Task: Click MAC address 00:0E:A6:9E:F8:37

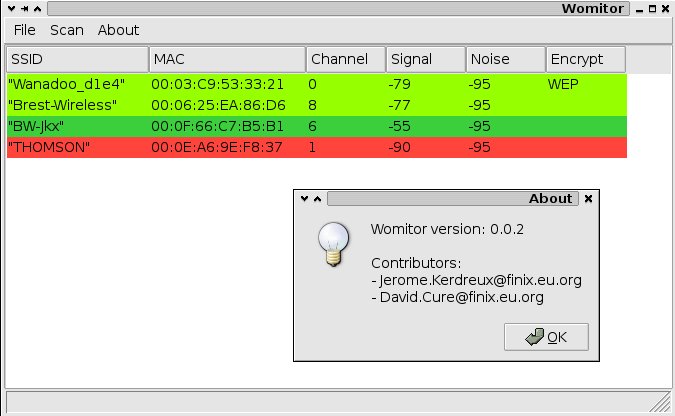Action: click(217, 148)
